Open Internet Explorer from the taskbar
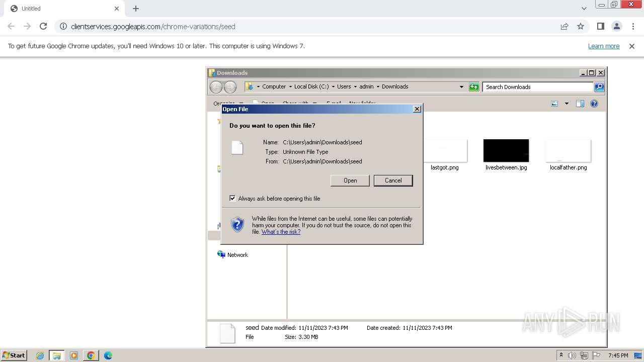This screenshot has height=362, width=644. pos(40,355)
